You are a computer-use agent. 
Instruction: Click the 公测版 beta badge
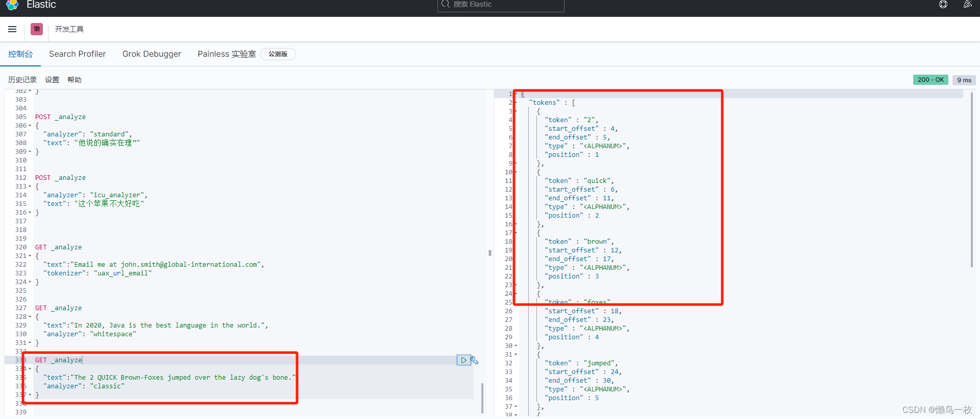click(x=278, y=54)
